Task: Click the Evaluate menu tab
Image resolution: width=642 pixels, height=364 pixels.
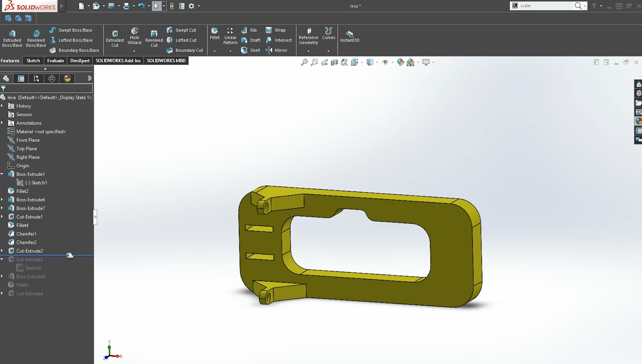Action: point(56,60)
